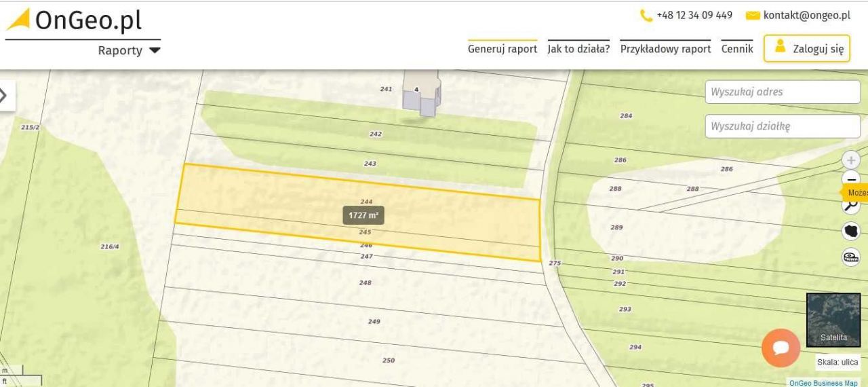Select parcel 250 on the map
This screenshot has width=868, height=387.
coord(388,361)
